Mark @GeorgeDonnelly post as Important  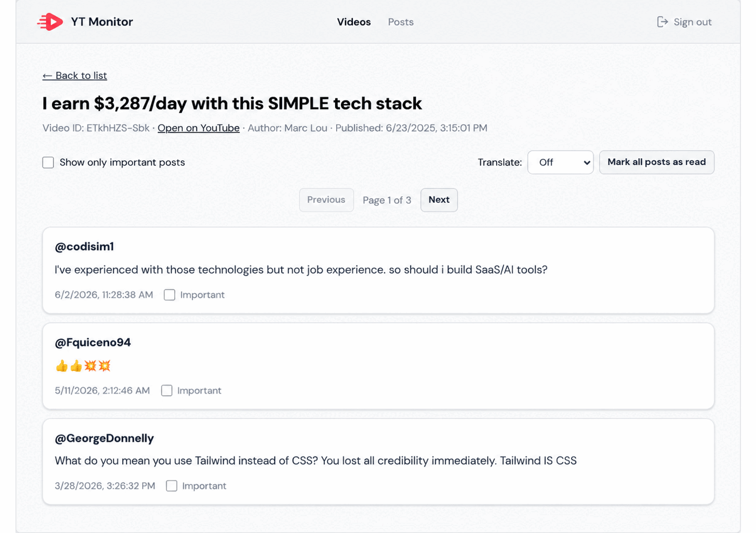[x=172, y=486]
